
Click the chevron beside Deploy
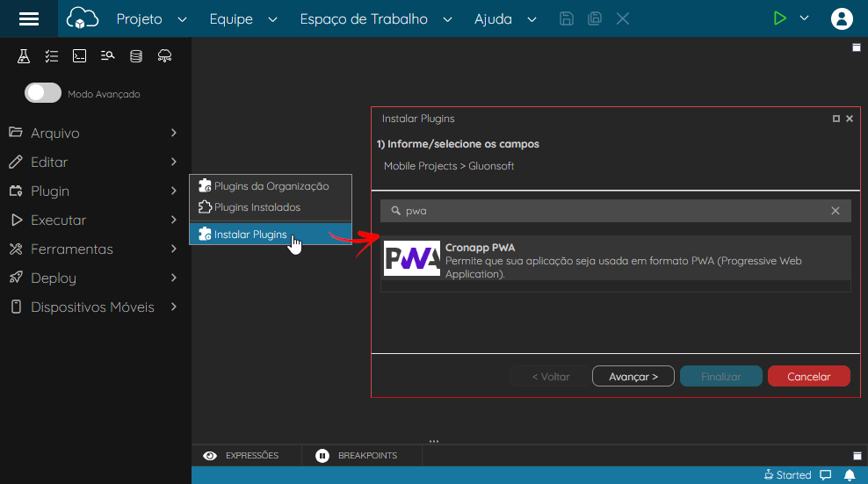tap(174, 278)
